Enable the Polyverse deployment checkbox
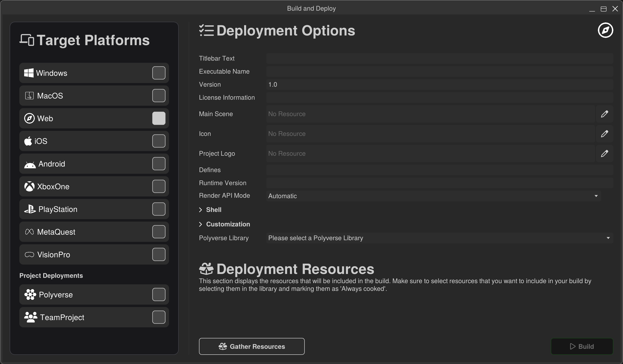 (158, 294)
